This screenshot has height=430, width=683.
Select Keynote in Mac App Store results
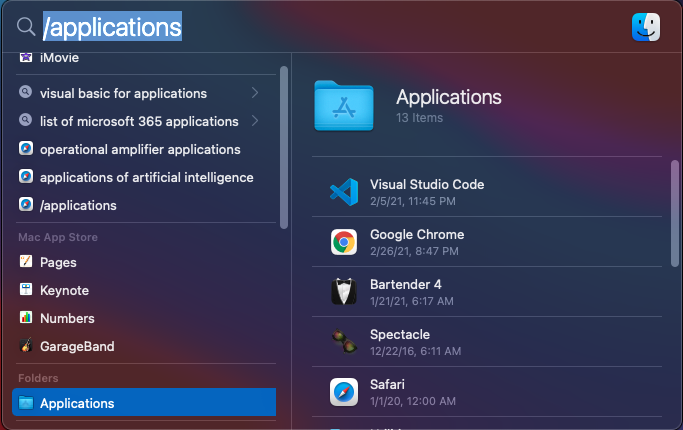click(64, 290)
